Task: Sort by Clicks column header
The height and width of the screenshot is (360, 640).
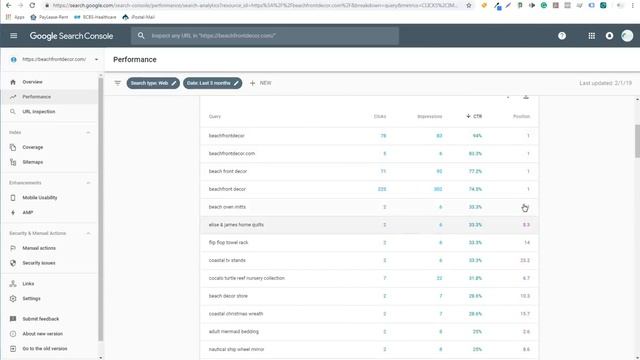Action: 380,116
